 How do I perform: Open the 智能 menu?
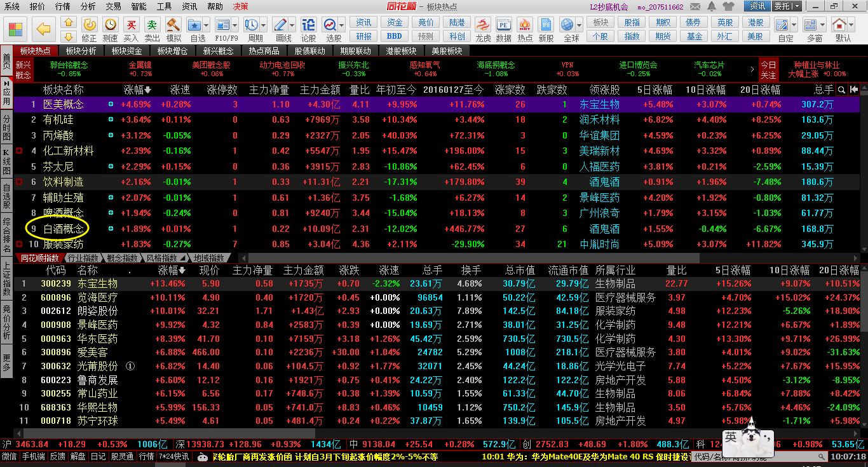139,6
